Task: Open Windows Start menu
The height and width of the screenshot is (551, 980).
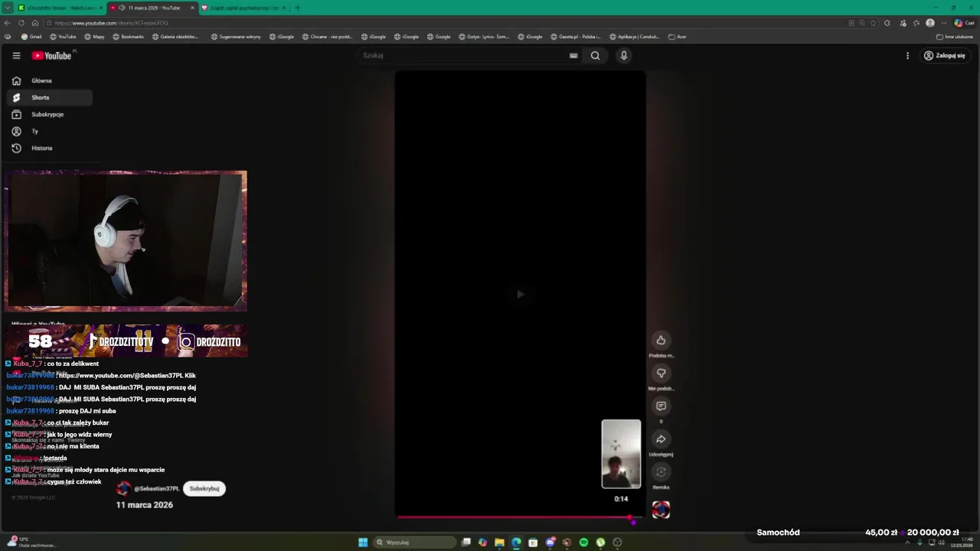Action: [x=363, y=543]
